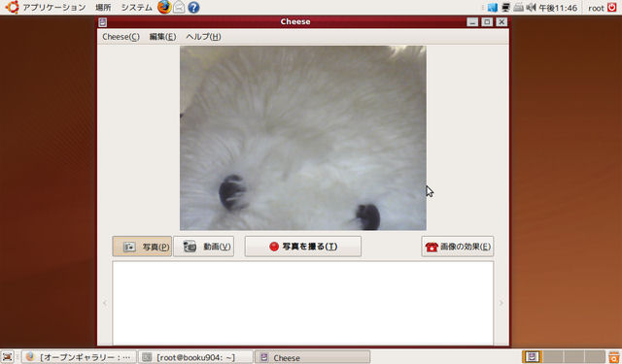Open the Cheese(C) menu
622x364 pixels.
(121, 37)
